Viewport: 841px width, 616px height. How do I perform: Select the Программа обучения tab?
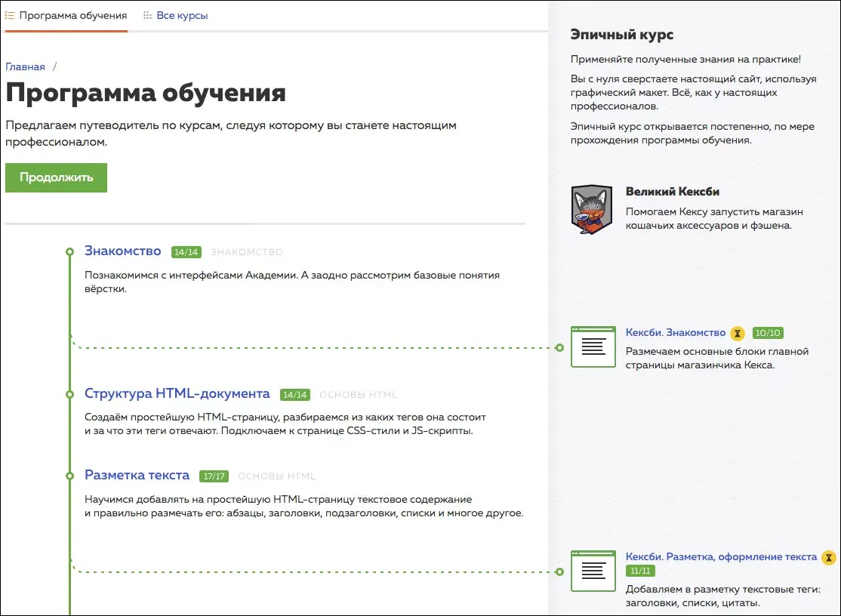(72, 15)
